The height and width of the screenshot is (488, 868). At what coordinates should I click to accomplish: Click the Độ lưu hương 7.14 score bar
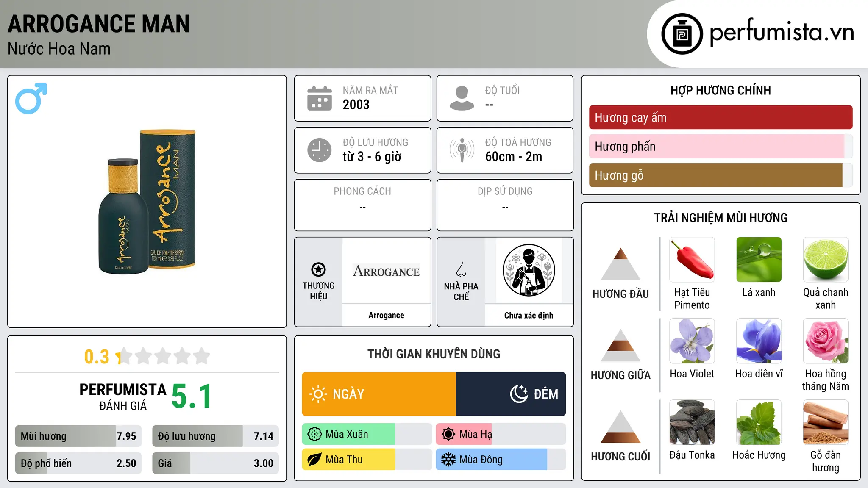click(x=215, y=436)
